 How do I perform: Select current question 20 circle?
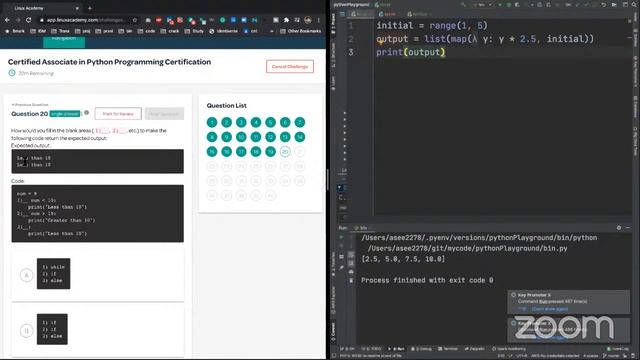(x=285, y=151)
